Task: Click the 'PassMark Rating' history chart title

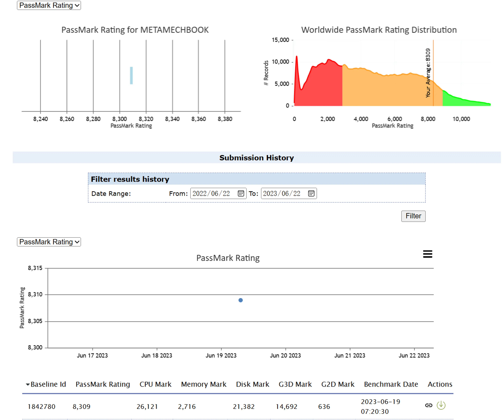Action: tap(228, 258)
